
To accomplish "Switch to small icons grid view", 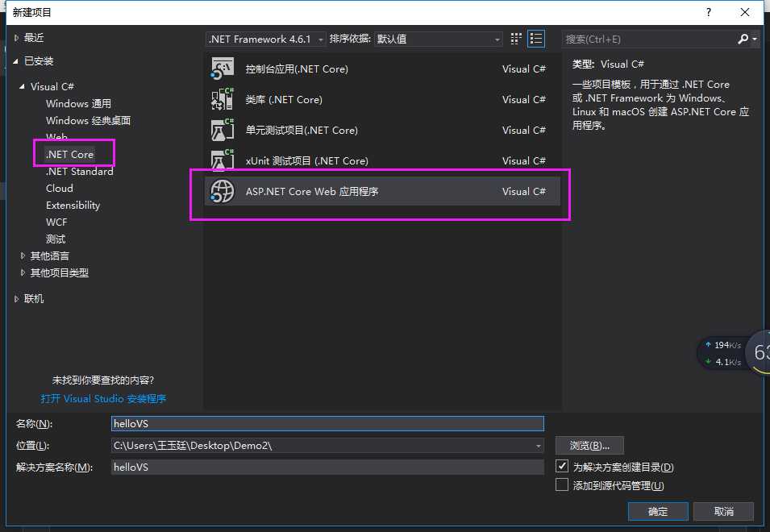I will (516, 39).
